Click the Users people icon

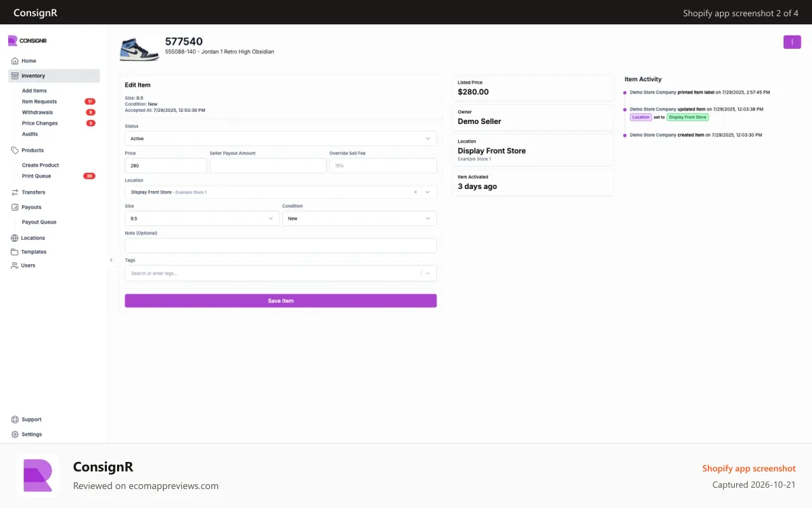point(15,266)
